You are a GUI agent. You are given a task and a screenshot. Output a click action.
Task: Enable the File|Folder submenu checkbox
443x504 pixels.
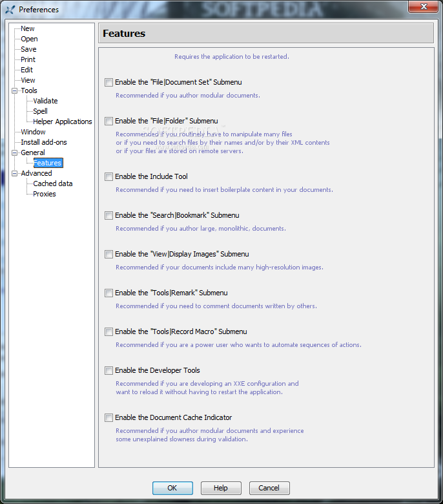(x=108, y=121)
